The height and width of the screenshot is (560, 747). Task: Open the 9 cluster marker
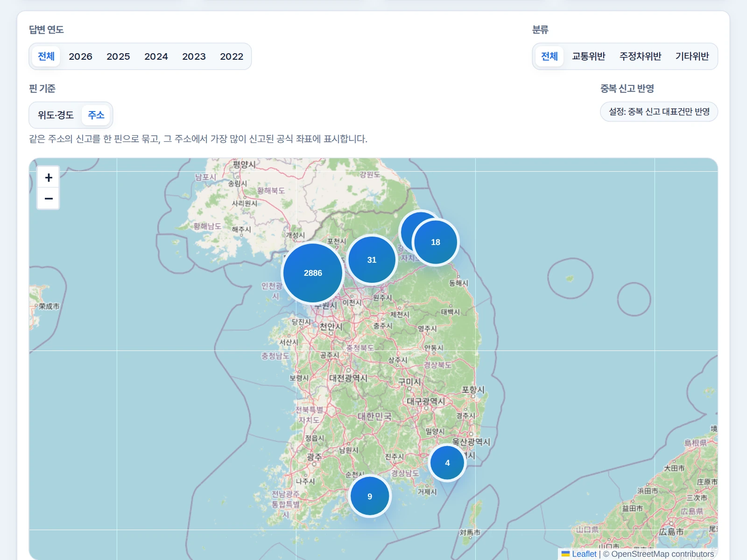(x=370, y=497)
